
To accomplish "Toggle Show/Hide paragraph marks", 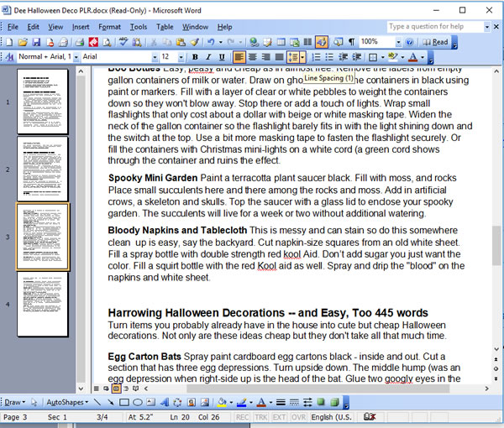I will tap(352, 42).
